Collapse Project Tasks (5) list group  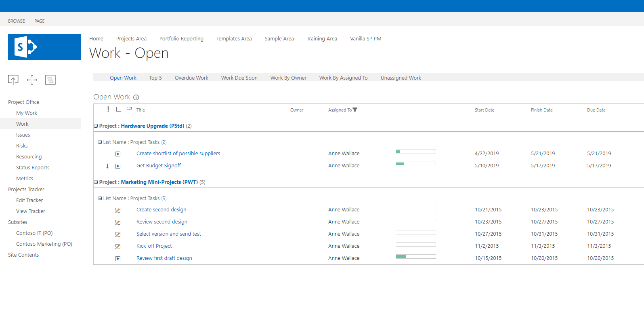100,198
